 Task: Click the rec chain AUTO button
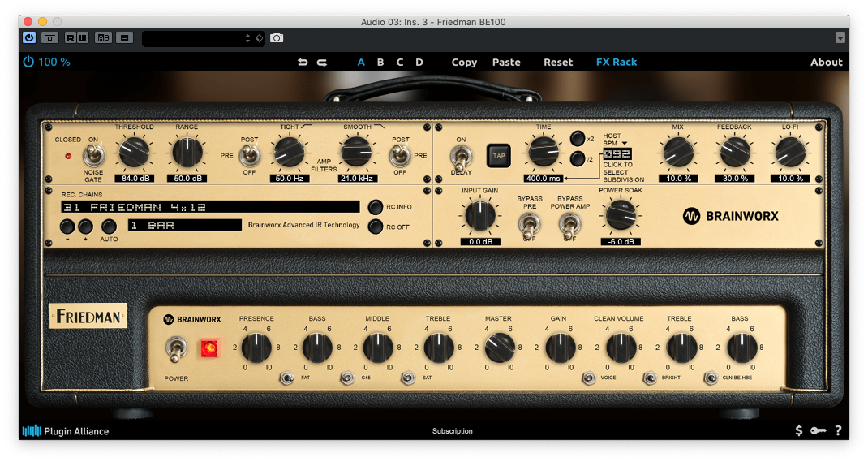pyautogui.click(x=109, y=226)
